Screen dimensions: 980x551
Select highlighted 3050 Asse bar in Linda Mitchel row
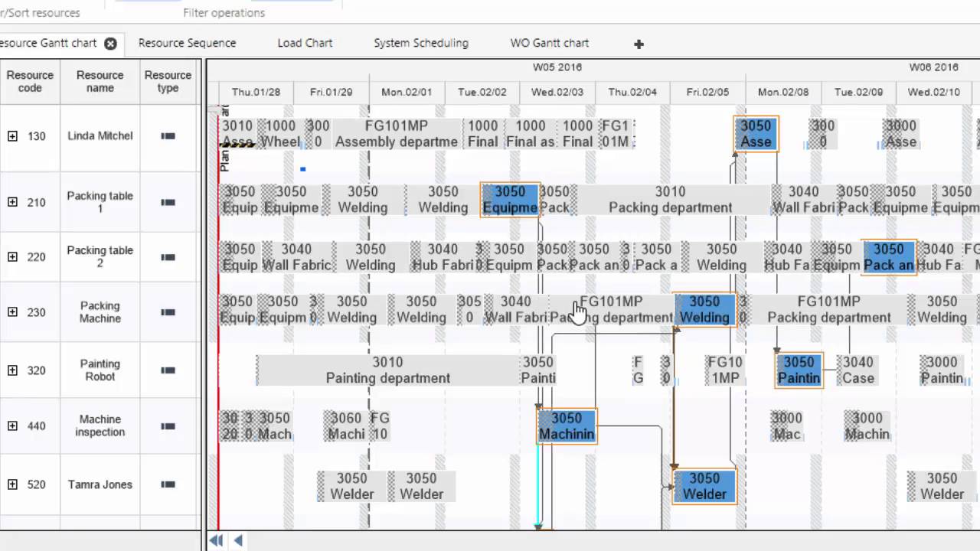pyautogui.click(x=756, y=134)
